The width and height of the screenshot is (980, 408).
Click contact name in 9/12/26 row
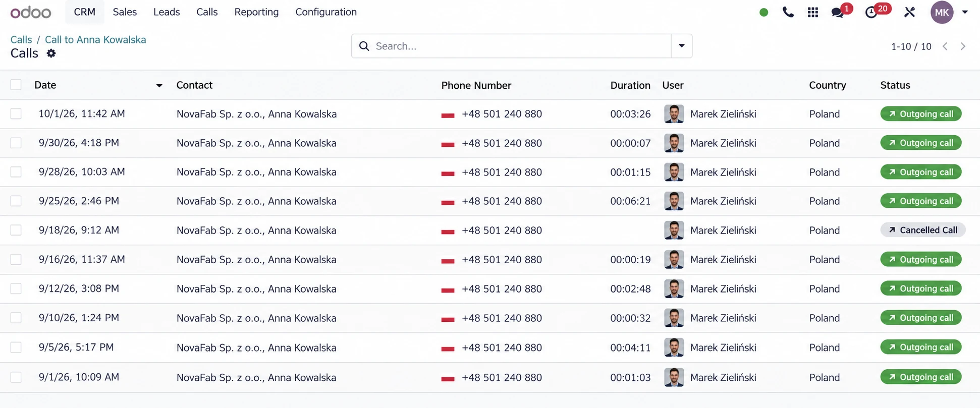[256, 289]
